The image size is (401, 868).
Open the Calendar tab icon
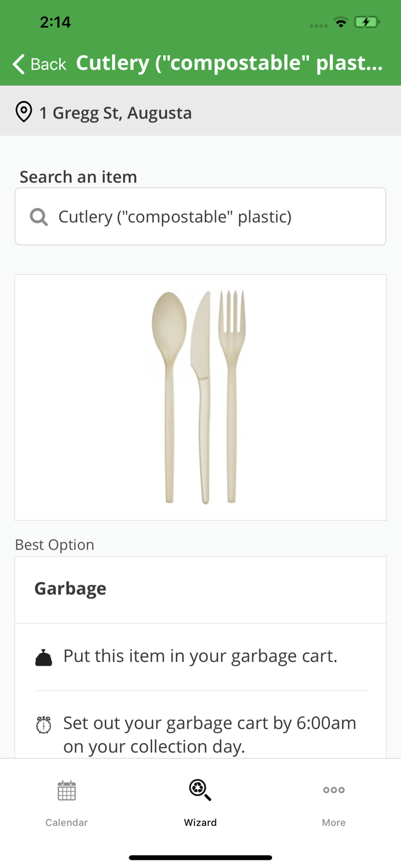67,790
